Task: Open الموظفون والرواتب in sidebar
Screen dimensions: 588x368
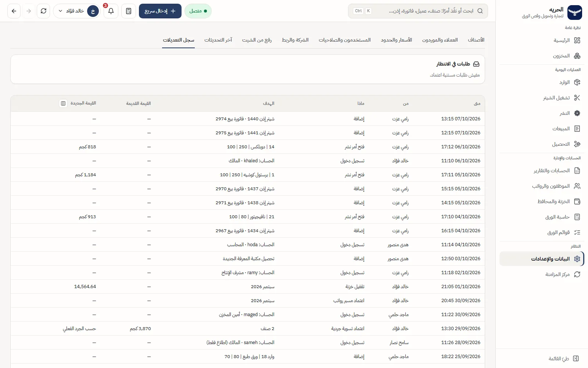Action: (x=542, y=186)
